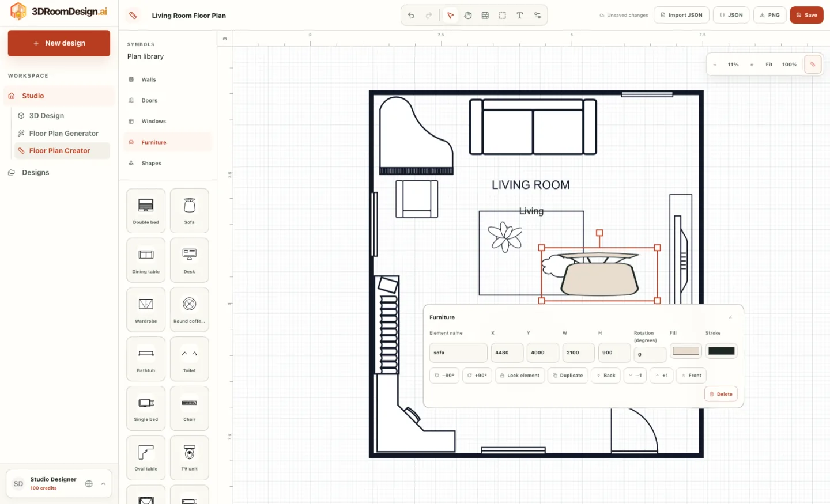830x504 pixels.
Task: Choose the dashed marquee selection tool
Action: pos(503,16)
